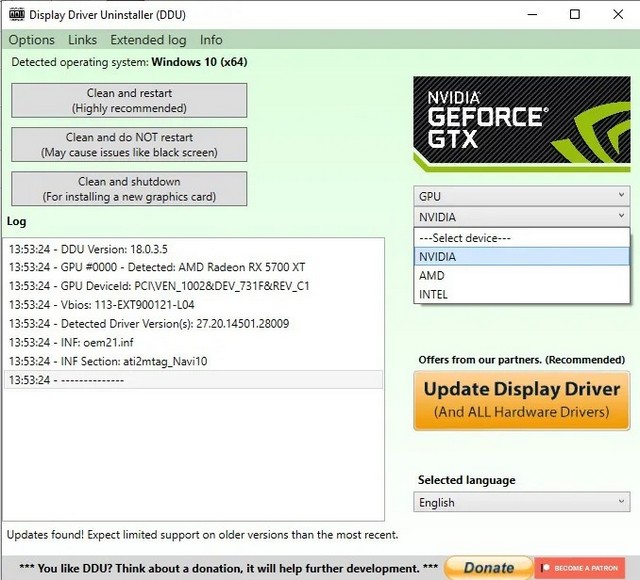The width and height of the screenshot is (640, 580).
Task: Choose ---Select device--- in dropdown list
Action: [522, 238]
